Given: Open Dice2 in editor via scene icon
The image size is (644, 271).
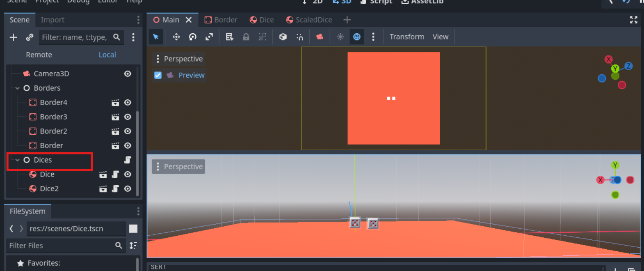Looking at the screenshot, I should 103,189.
